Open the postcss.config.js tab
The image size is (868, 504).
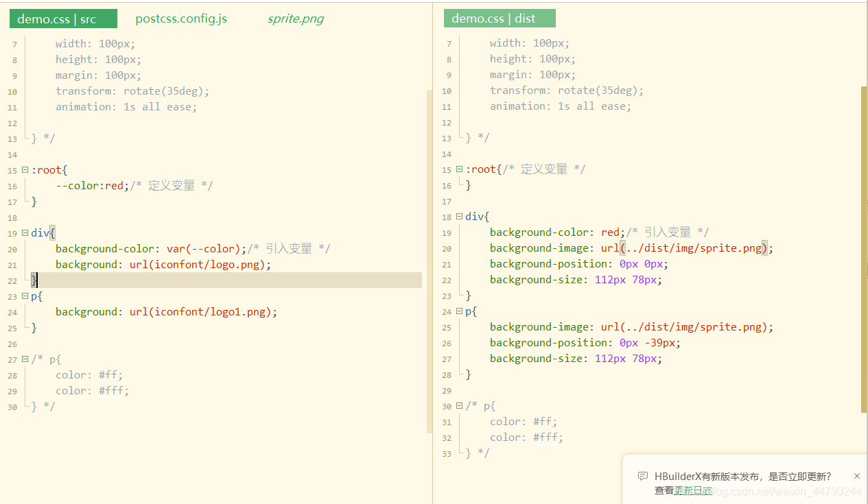181,19
